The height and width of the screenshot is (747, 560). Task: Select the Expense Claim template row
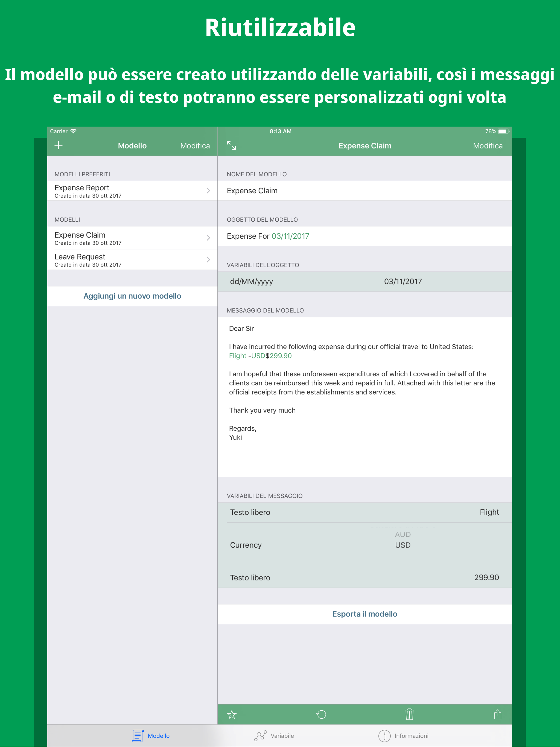coord(132,238)
